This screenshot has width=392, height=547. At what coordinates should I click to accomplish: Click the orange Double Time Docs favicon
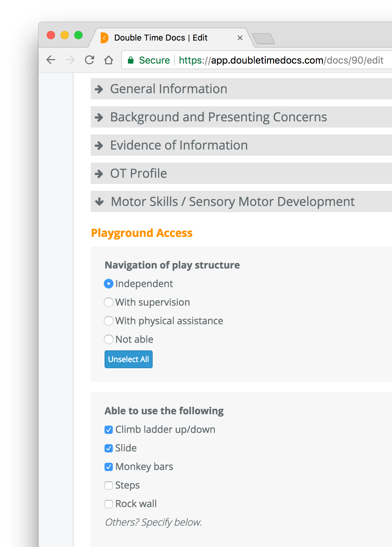pos(105,38)
